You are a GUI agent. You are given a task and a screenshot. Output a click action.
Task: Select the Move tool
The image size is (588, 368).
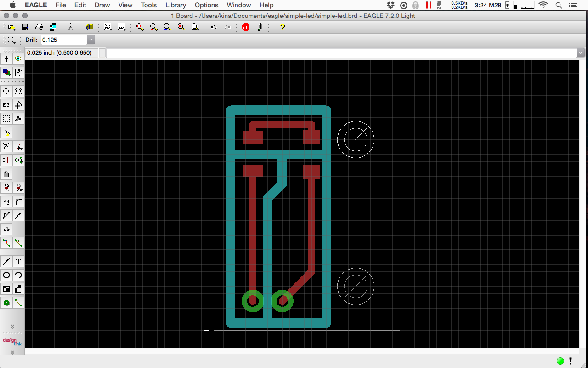6,91
